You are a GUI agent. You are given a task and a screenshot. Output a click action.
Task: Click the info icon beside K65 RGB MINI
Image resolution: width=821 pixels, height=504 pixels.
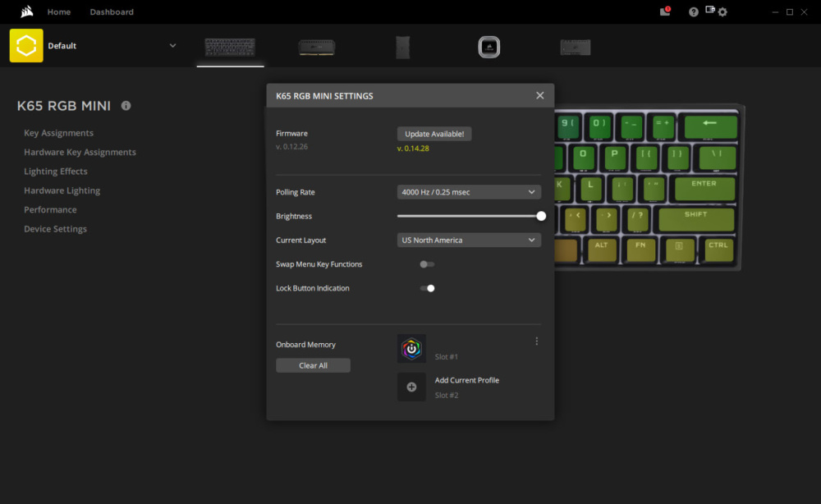pyautogui.click(x=126, y=106)
